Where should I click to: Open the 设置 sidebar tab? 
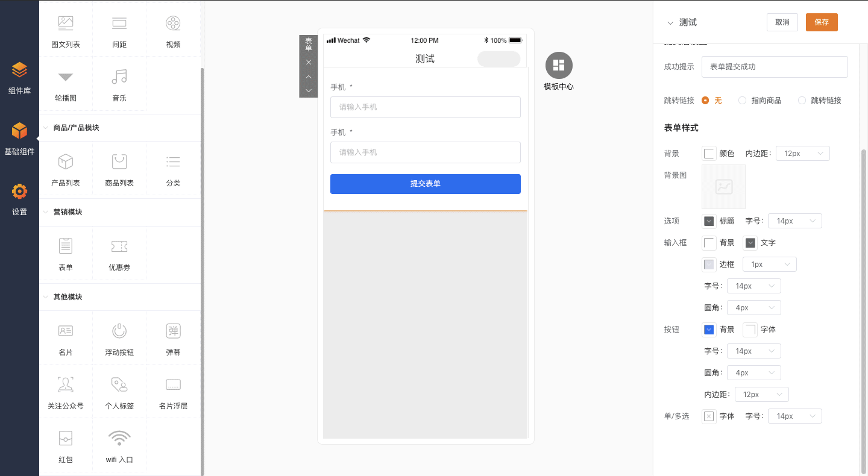19,199
